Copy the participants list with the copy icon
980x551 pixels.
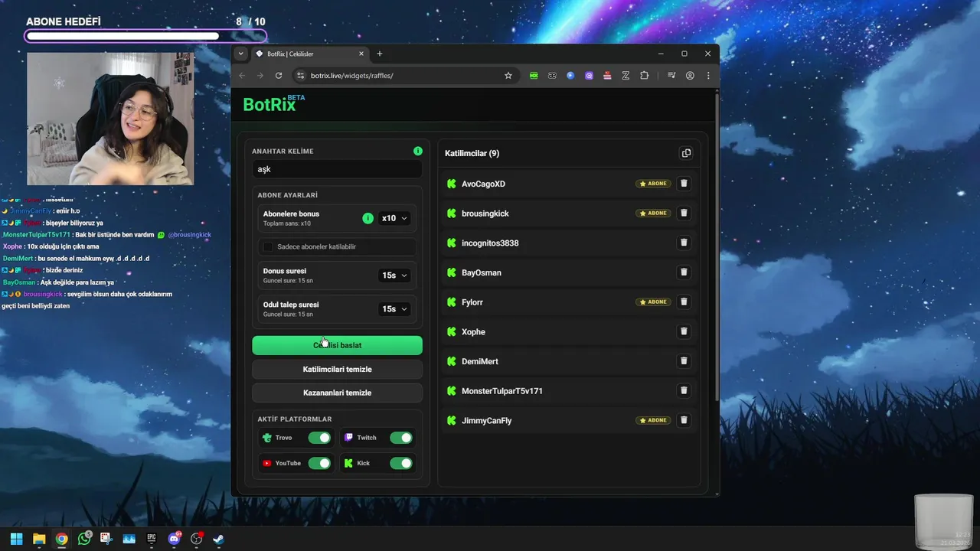click(x=686, y=153)
